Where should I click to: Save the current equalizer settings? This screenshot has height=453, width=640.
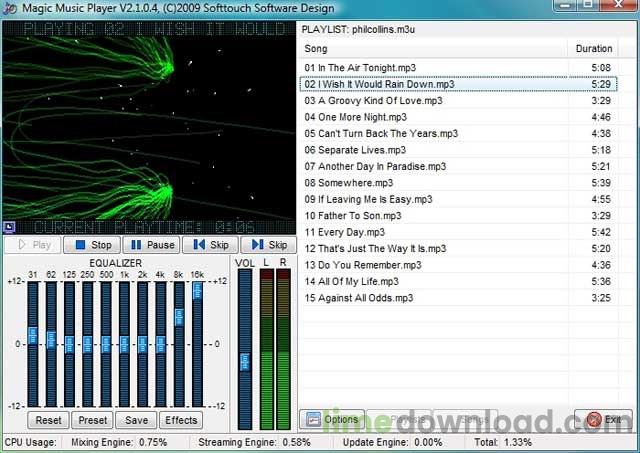135,420
